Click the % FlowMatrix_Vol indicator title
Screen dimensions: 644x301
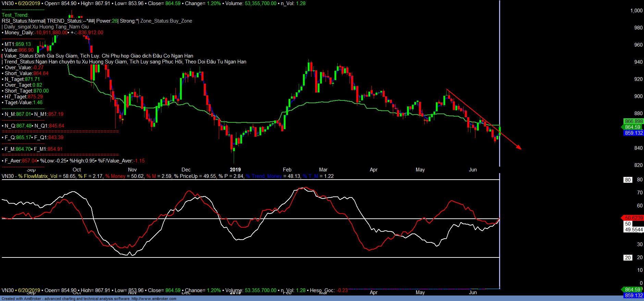(38, 176)
